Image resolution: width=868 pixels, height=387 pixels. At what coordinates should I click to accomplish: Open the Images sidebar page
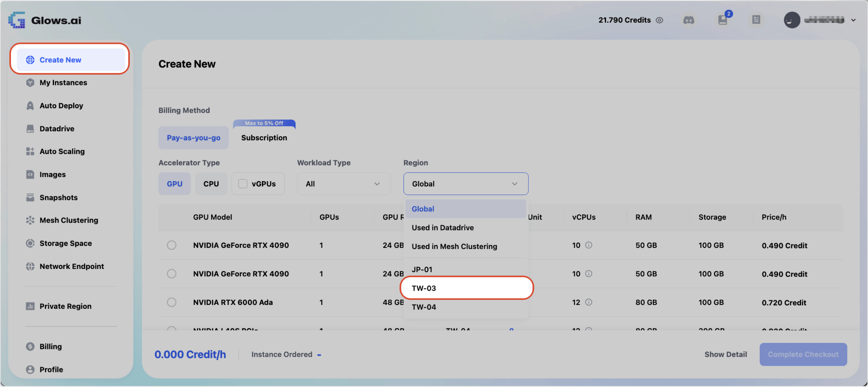coord(53,175)
